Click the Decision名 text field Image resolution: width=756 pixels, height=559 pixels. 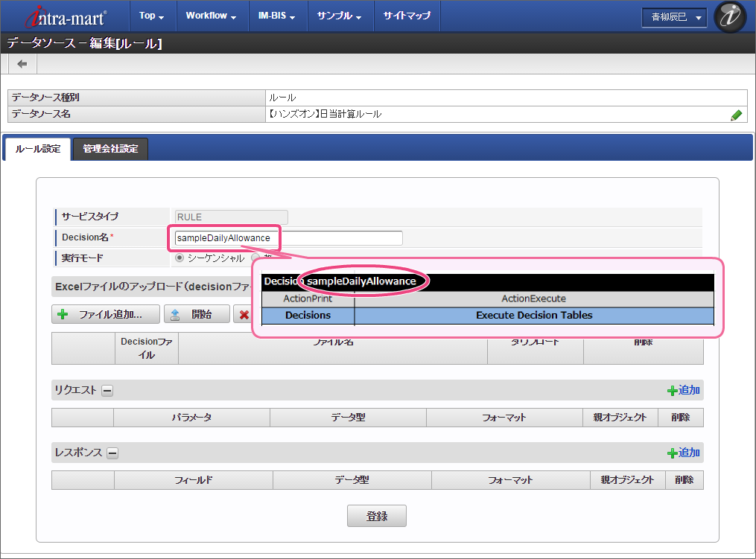point(288,238)
